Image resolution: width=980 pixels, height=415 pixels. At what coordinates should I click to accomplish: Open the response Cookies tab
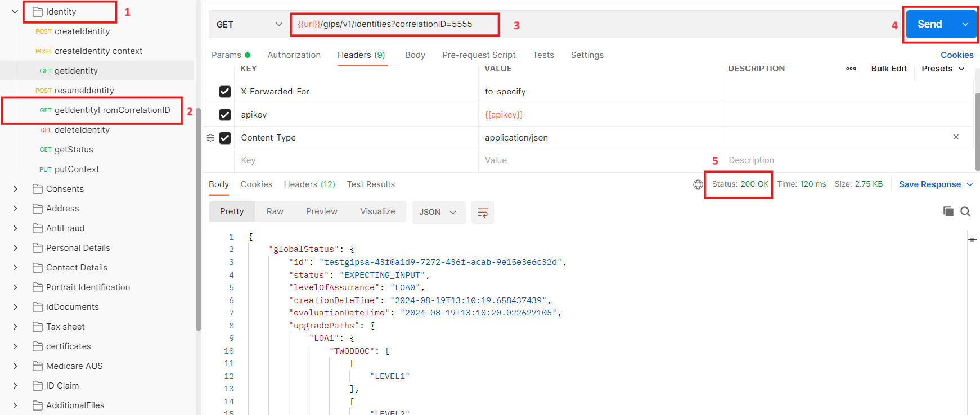click(257, 184)
